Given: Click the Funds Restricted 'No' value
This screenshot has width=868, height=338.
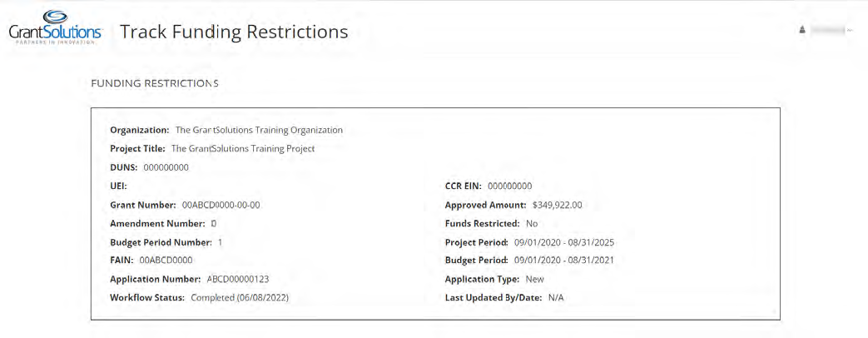Looking at the screenshot, I should [x=532, y=223].
